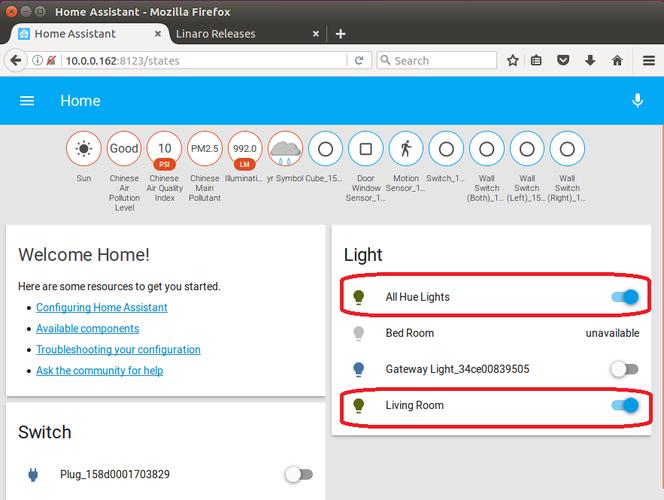Click the All Hue Lights label
Screen dimensions: 664x500
(x=418, y=297)
